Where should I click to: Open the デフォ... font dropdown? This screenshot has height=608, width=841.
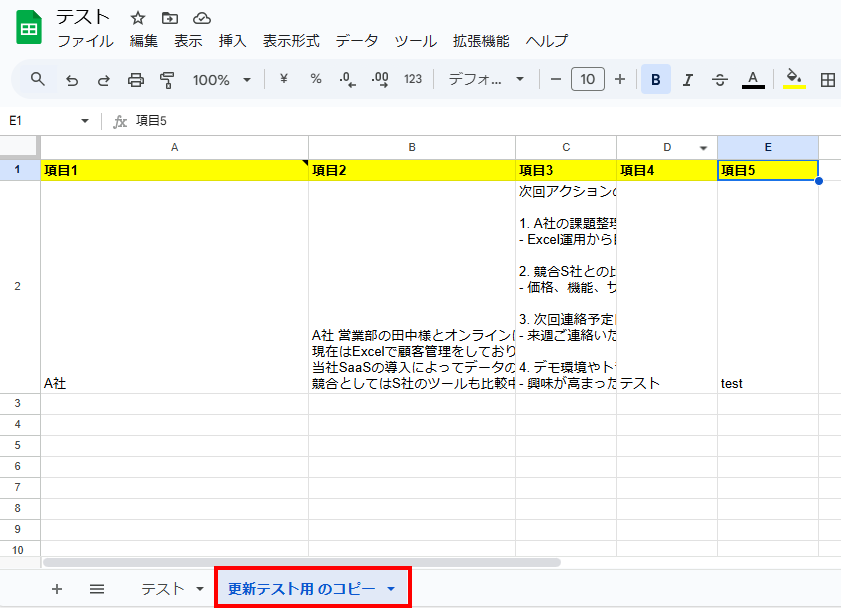(x=486, y=79)
